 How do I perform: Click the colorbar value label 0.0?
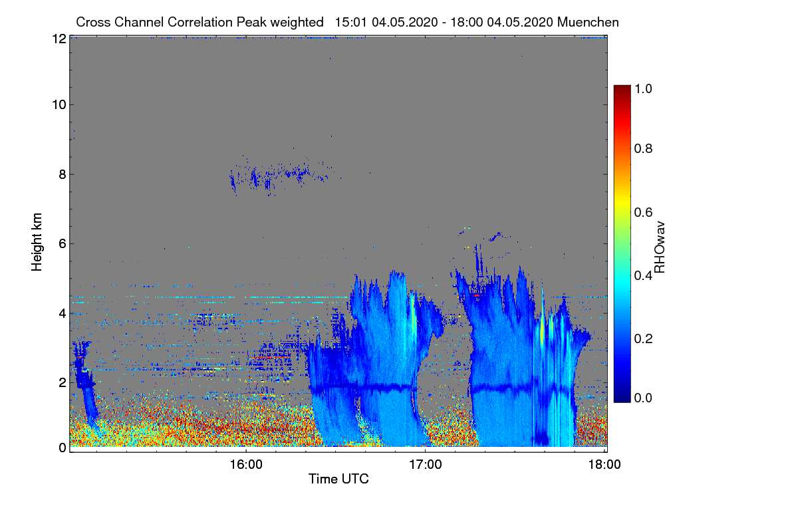644,398
